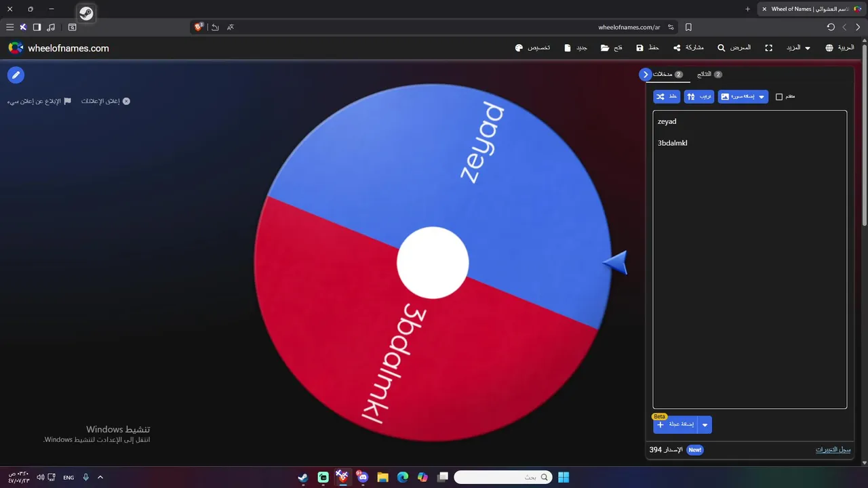Screen dimensions: 868x488
Task: Click the wheelofnames.com logo
Action: (x=58, y=48)
